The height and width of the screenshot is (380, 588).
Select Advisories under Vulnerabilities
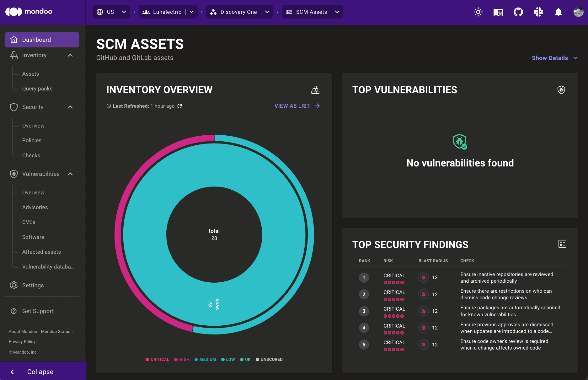(35, 207)
